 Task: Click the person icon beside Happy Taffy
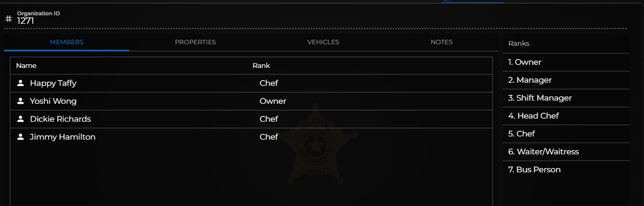(21, 83)
